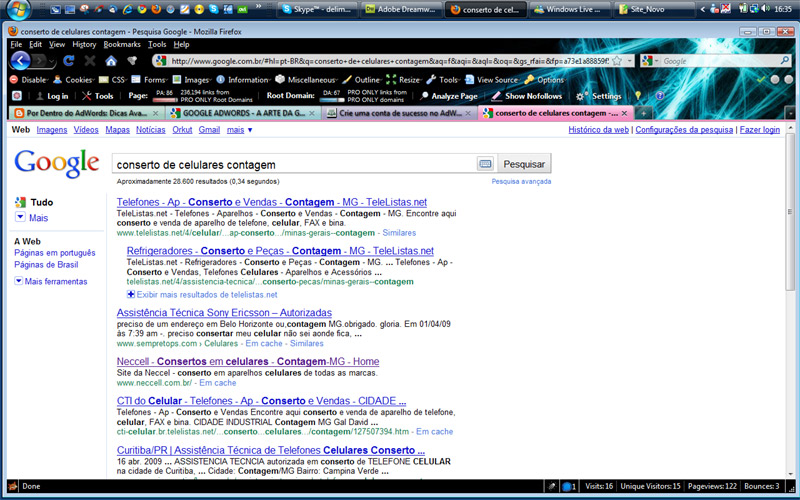Click the search magnifier in the Google search box
800x500 pixels.
click(785, 61)
